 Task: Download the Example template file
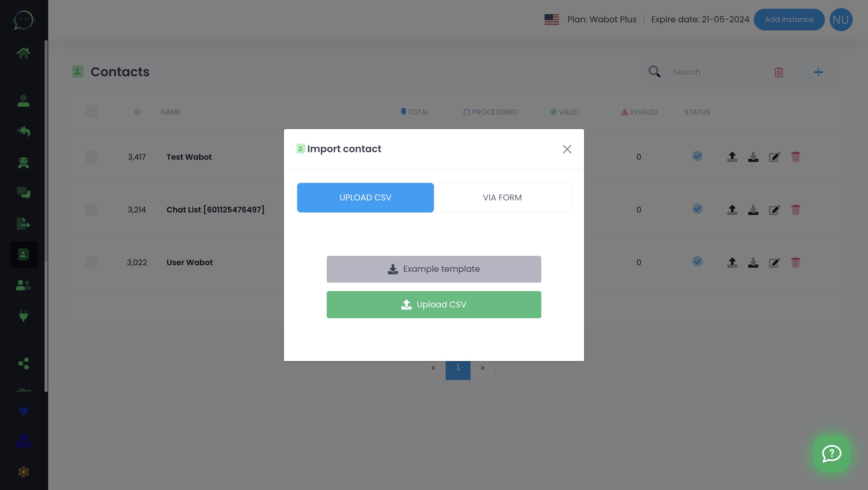click(x=433, y=269)
